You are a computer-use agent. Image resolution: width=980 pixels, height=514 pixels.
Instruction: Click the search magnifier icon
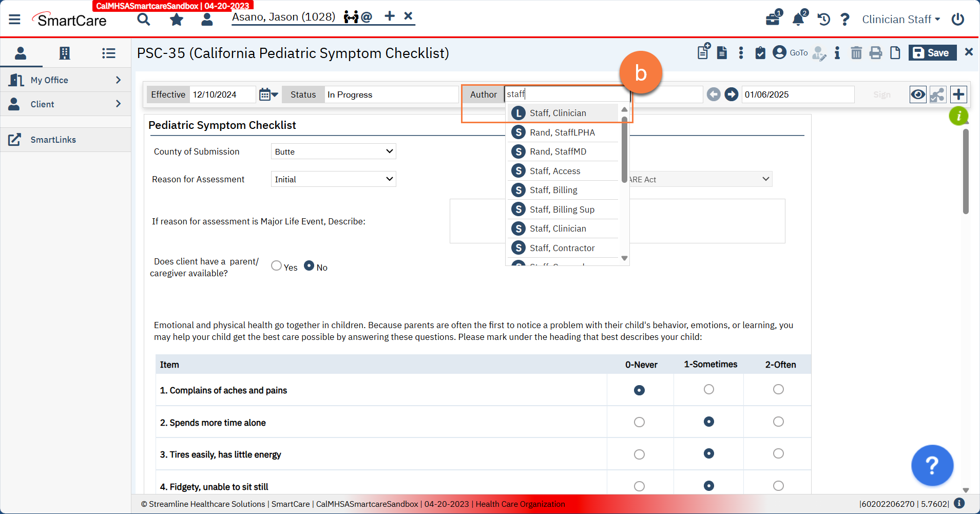(144, 20)
